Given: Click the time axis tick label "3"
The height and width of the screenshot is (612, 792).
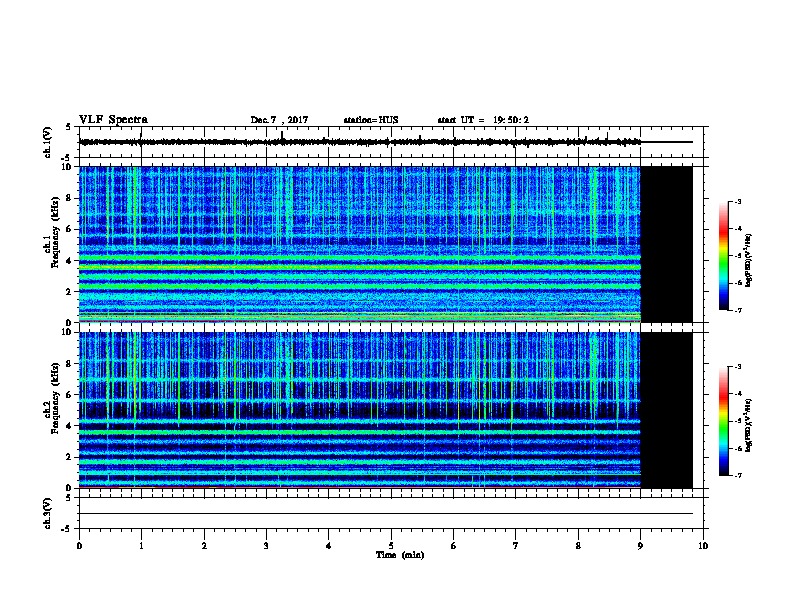Looking at the screenshot, I should [266, 546].
